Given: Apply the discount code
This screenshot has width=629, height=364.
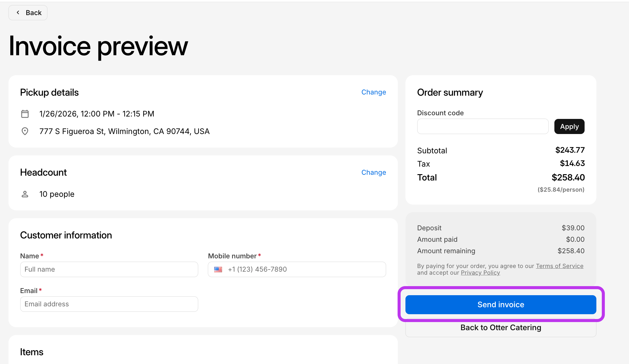Looking at the screenshot, I should coord(569,126).
